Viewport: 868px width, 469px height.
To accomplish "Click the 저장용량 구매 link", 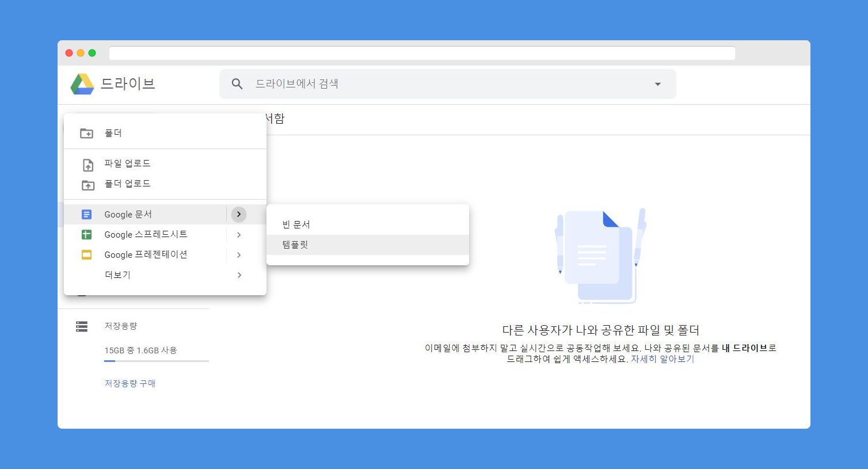I will (x=130, y=384).
